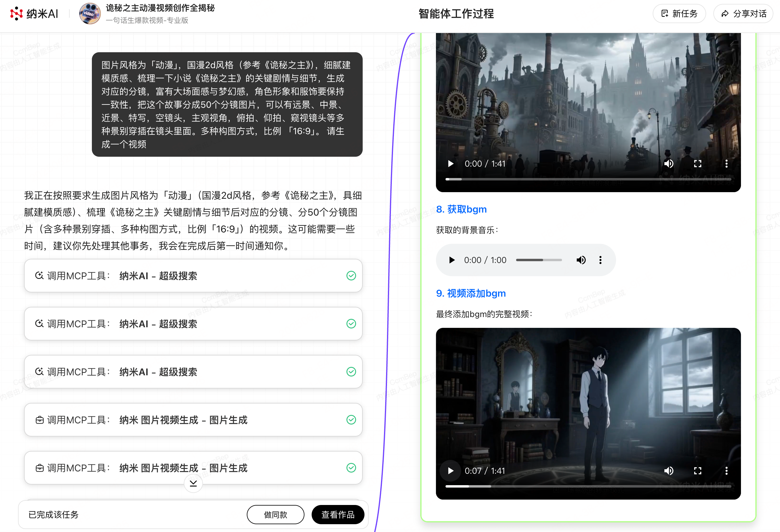Click the 分享对话 button
780x532 pixels.
tap(743, 14)
